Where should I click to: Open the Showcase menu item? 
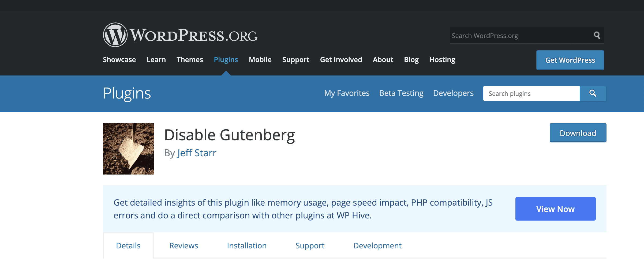click(x=119, y=59)
